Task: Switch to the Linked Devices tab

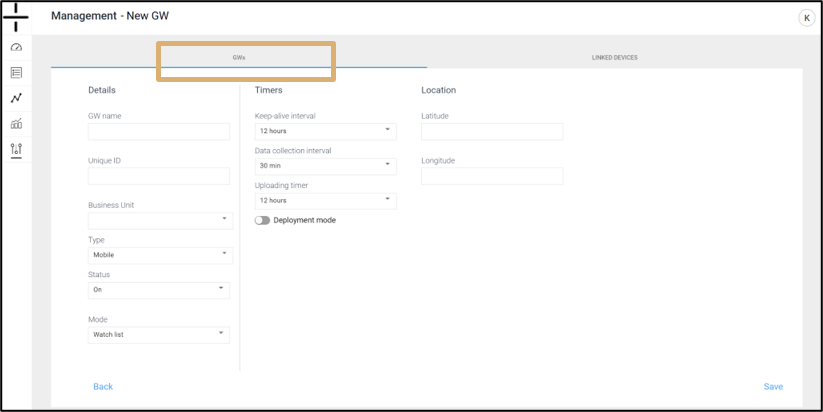Action: point(614,58)
